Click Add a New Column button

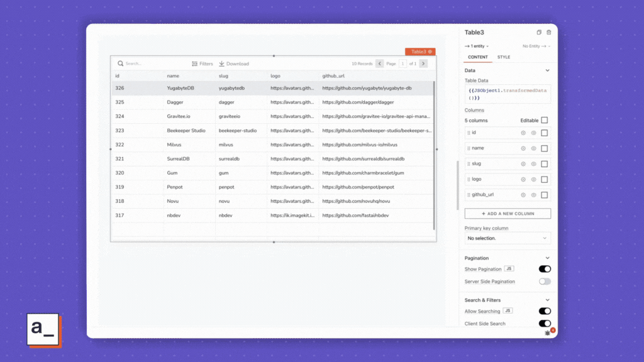point(508,214)
